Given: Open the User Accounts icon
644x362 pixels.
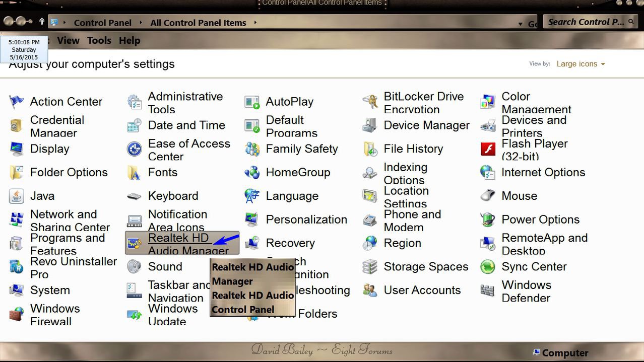Looking at the screenshot, I should (x=370, y=291).
